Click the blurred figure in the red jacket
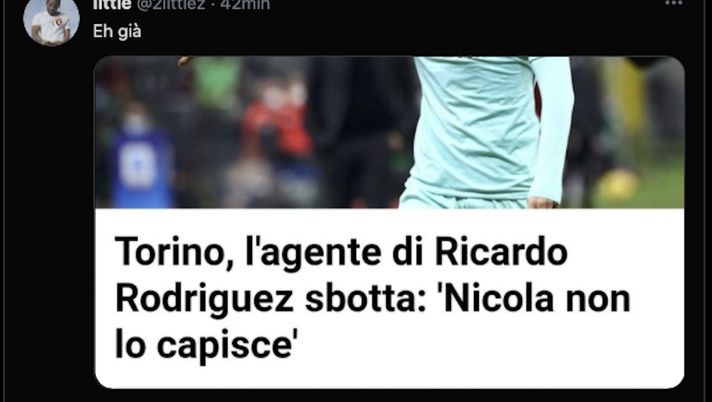The image size is (712, 402). [278, 125]
